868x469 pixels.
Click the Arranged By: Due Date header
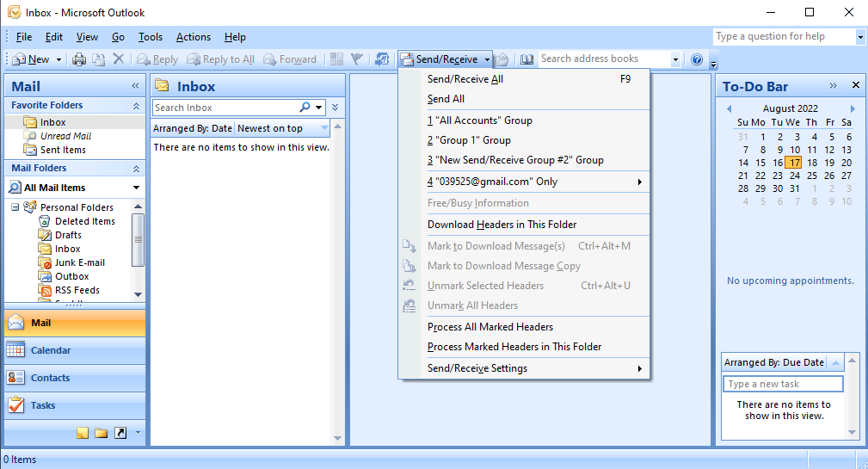[x=774, y=362]
